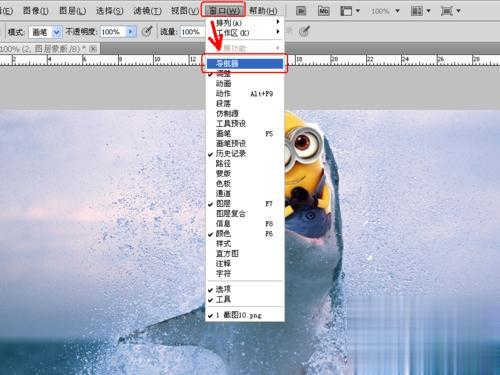Uncheck the 颜色 F6 panel entry
This screenshot has width=500, height=375.
[245, 234]
